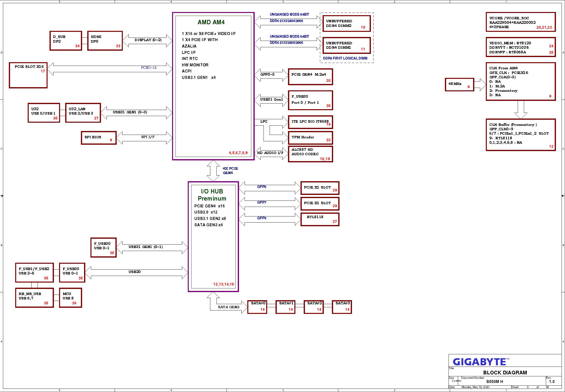Select the "SPI BIOS" block

coord(99,138)
